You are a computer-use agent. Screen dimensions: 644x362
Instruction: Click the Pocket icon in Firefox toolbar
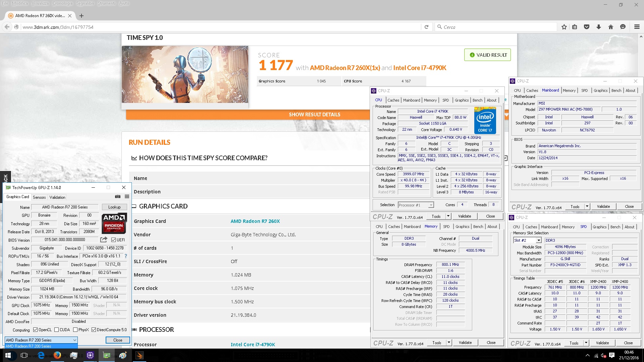[x=587, y=27]
